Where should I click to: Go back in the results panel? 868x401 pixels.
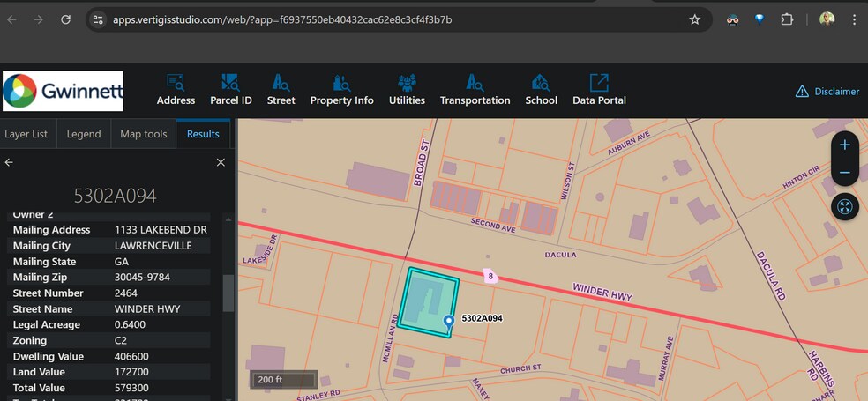tap(9, 162)
